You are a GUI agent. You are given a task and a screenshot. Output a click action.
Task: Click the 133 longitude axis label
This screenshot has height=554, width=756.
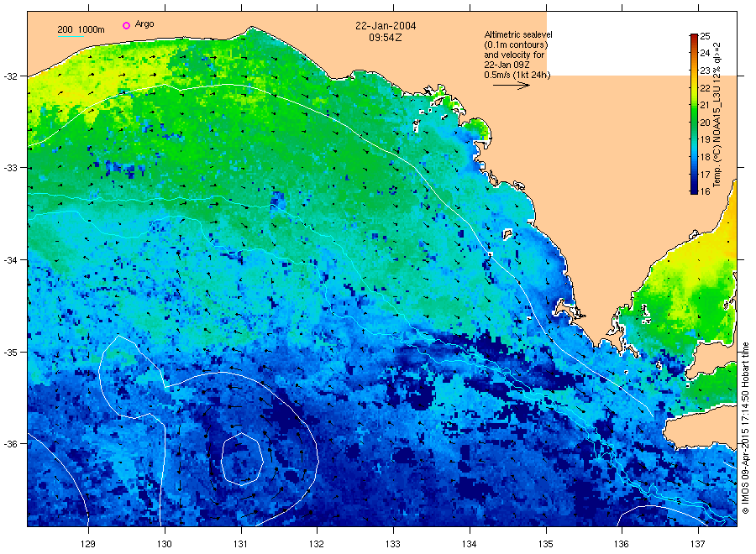pos(393,545)
